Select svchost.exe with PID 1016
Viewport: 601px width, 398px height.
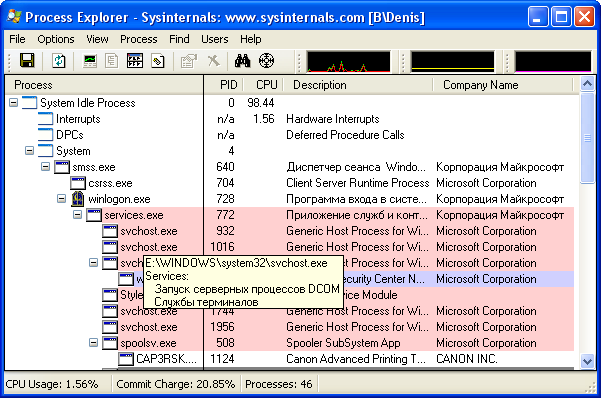click(x=290, y=247)
